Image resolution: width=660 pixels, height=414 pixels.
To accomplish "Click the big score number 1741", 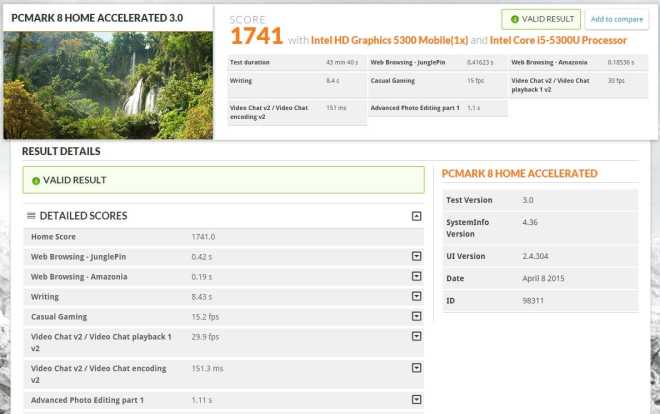I will point(257,36).
